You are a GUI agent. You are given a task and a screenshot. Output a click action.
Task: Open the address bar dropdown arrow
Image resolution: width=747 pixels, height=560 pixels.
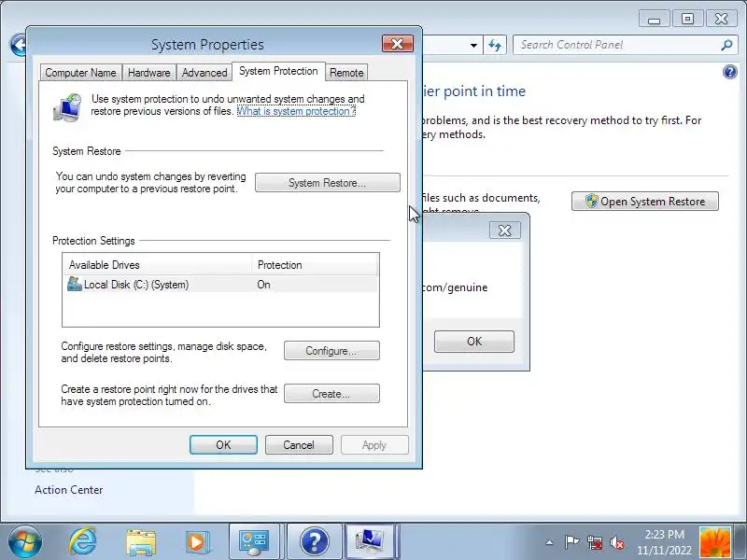pos(473,45)
